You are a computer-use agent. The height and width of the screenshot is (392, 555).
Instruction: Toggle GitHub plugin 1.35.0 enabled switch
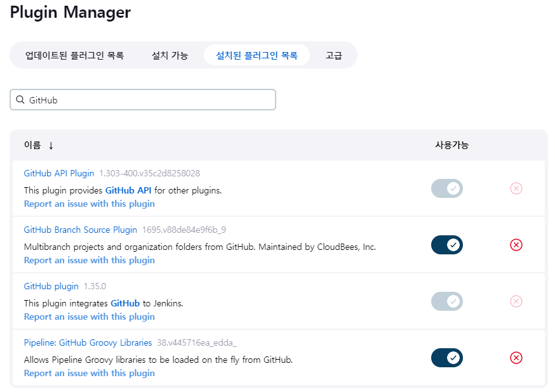pyautogui.click(x=446, y=301)
